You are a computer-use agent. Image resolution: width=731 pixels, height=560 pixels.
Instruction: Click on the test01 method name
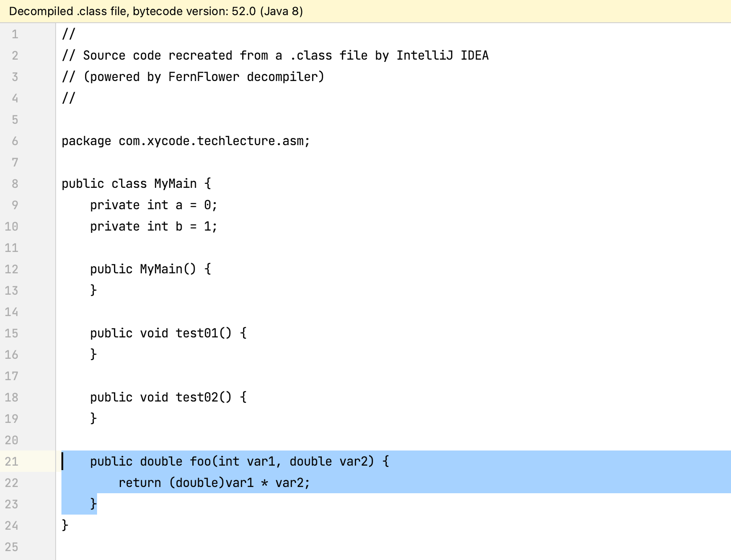[x=197, y=333]
